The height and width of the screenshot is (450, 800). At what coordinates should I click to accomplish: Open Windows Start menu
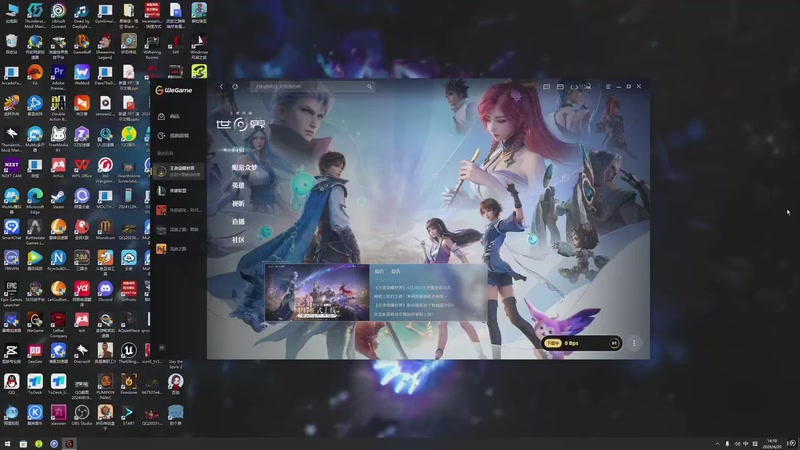pos(7,444)
